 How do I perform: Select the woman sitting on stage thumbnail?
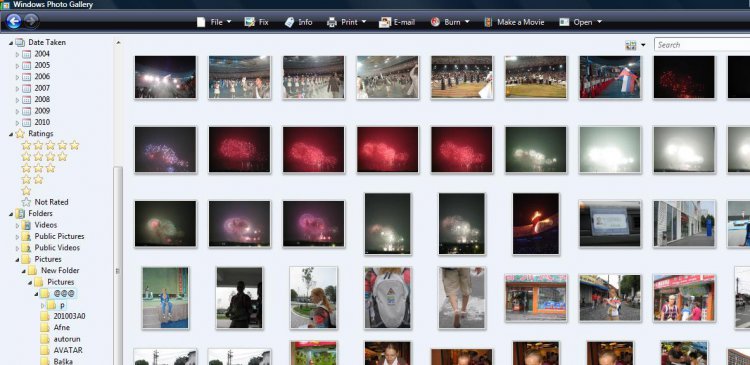pyautogui.click(x=165, y=298)
